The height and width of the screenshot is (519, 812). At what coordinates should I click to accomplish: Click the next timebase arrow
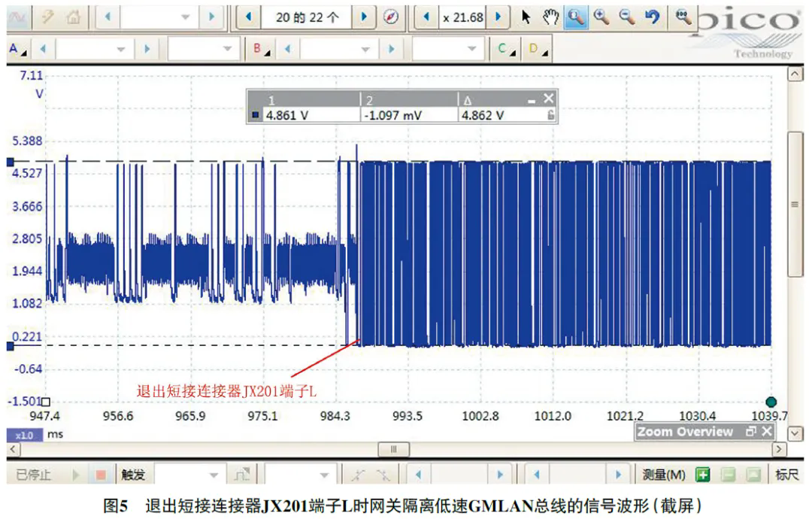(211, 17)
